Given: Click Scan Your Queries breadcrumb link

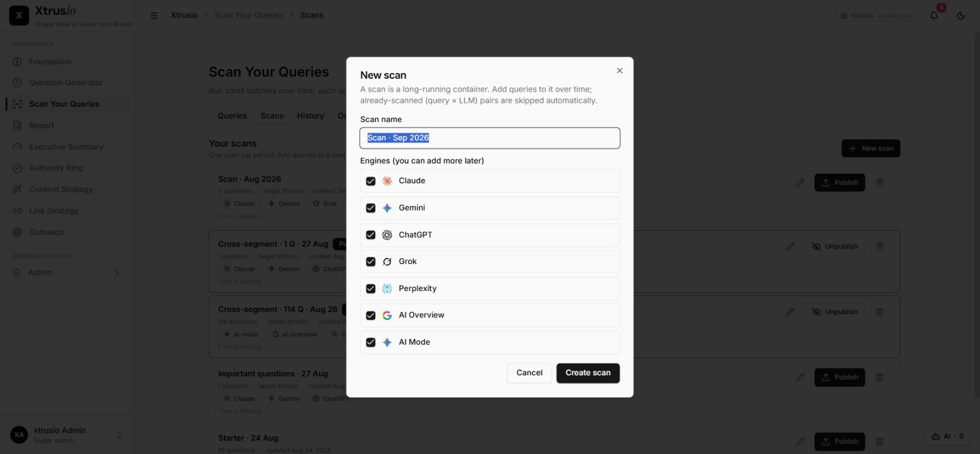Looking at the screenshot, I should coord(249,15).
